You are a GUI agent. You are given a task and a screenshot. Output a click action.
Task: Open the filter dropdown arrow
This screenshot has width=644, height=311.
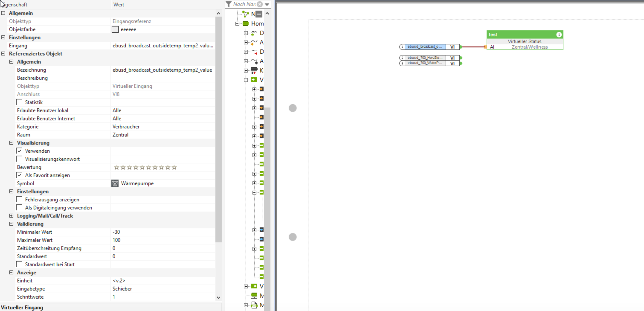(x=267, y=4)
